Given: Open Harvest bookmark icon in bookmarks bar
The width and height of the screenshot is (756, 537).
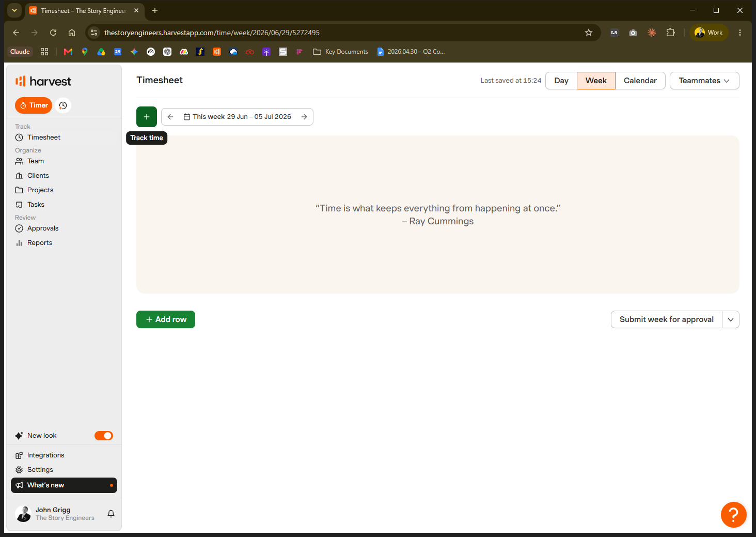Looking at the screenshot, I should (x=217, y=52).
